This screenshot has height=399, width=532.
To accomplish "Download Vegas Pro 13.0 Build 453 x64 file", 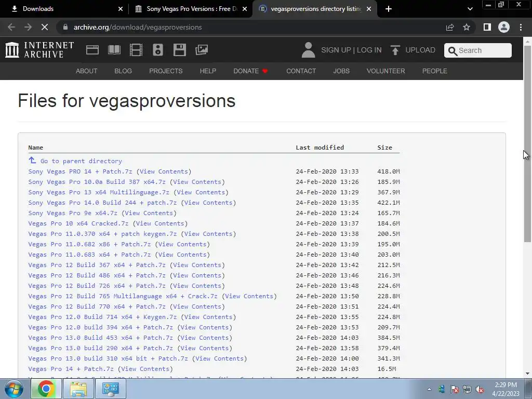I will tap(100, 338).
